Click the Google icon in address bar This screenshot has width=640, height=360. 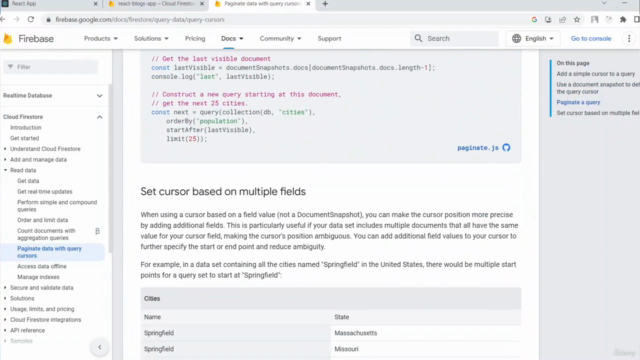[534, 20]
